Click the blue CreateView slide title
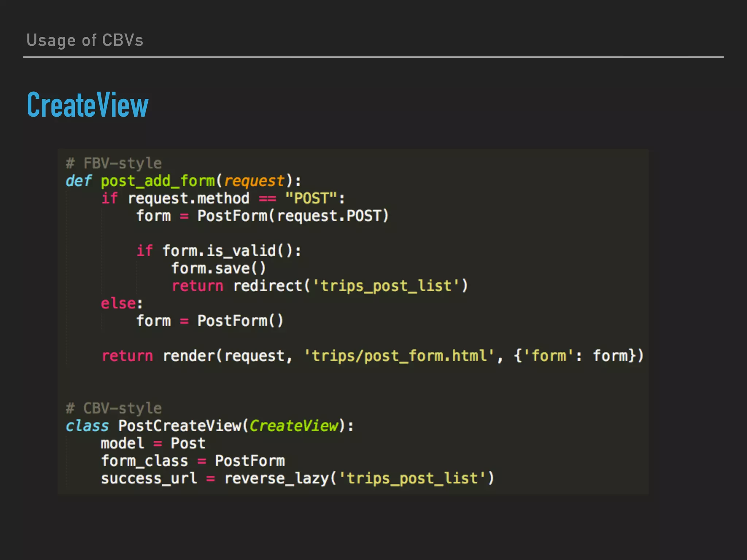Screen dimensions: 747x560 [x=88, y=105]
